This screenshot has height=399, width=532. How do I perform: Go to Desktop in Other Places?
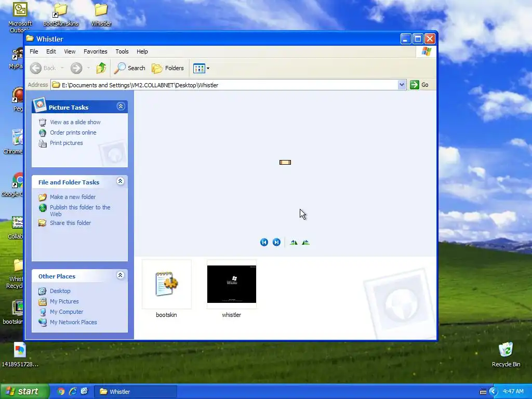click(60, 291)
